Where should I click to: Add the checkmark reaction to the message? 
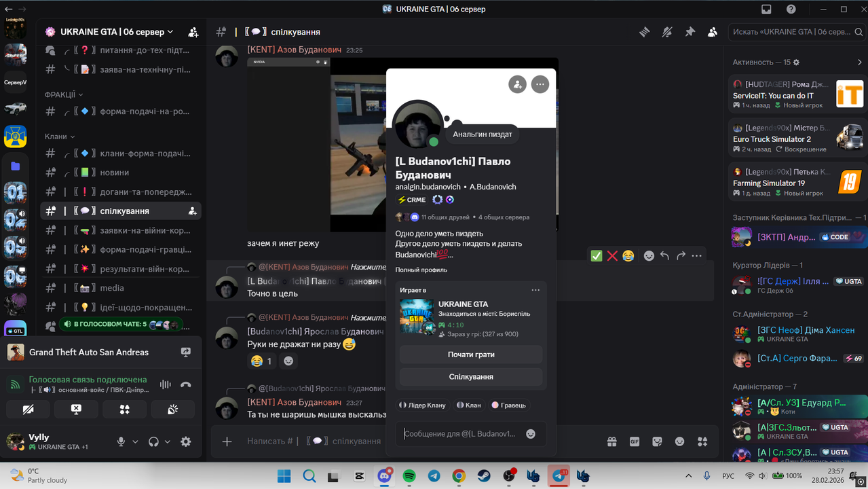[597, 256]
